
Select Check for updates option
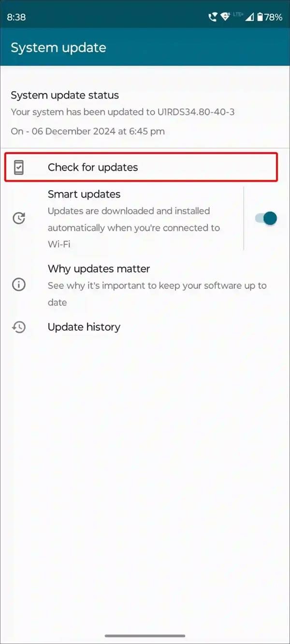(141, 168)
